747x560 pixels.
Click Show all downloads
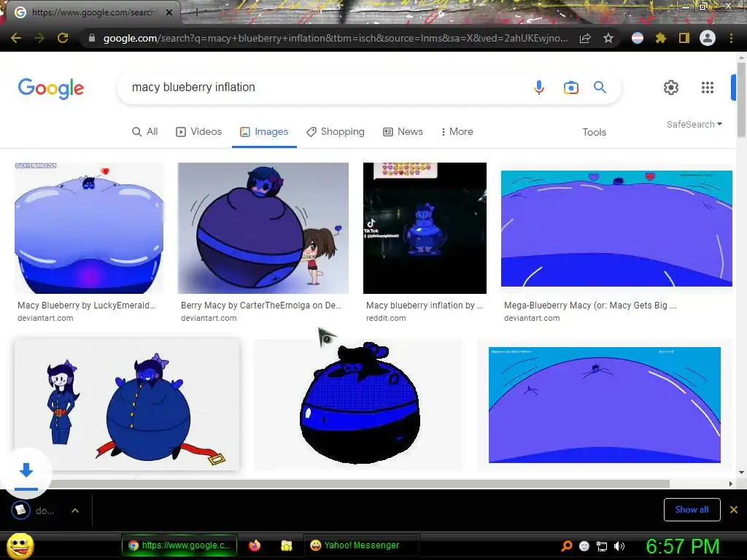pyautogui.click(x=692, y=510)
